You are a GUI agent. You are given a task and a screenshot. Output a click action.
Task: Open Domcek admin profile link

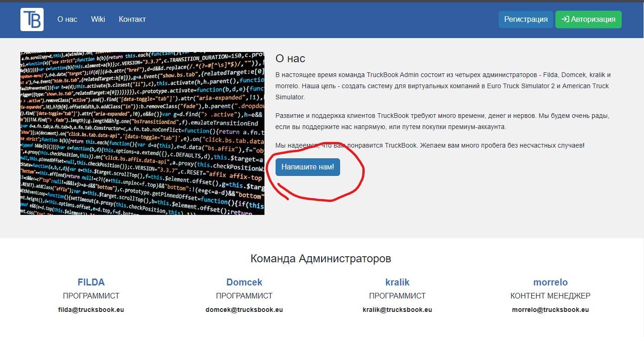click(244, 282)
